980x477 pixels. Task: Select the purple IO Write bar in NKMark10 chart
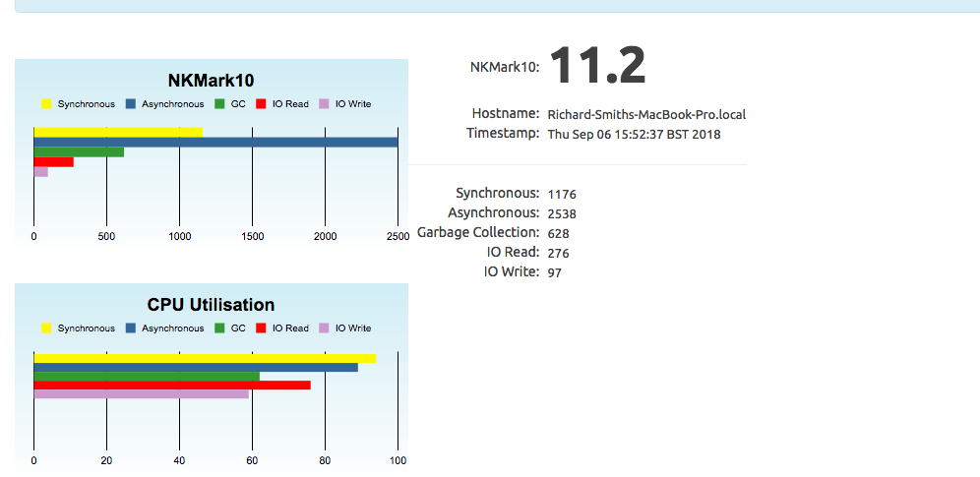pos(40,172)
